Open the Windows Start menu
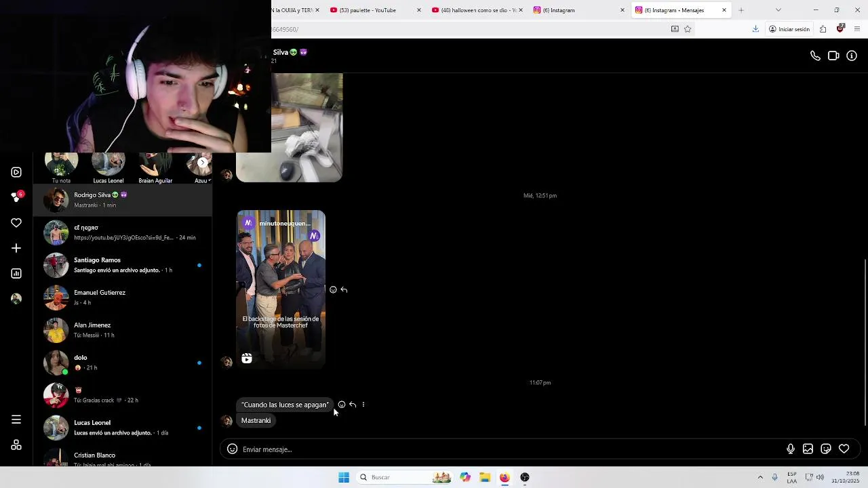 click(x=344, y=477)
